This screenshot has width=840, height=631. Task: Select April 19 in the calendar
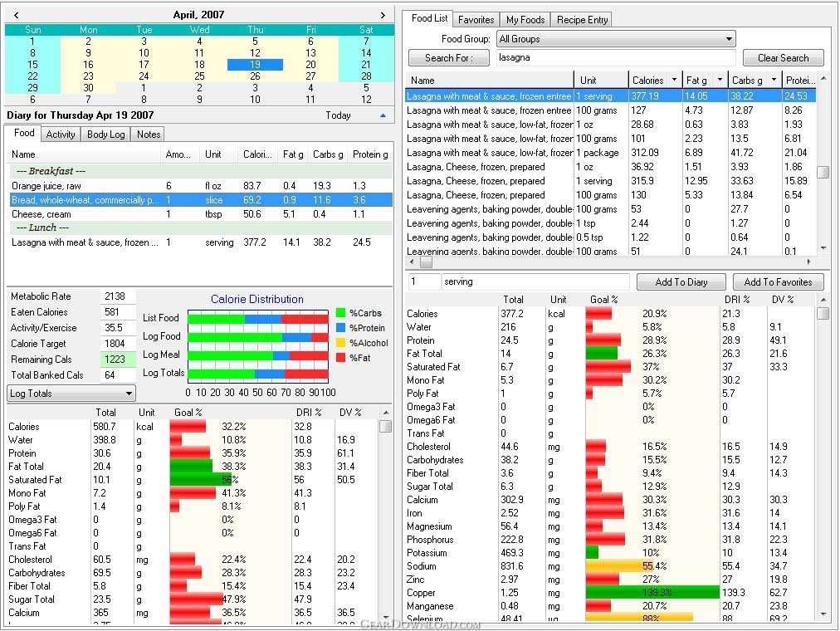coord(255,65)
